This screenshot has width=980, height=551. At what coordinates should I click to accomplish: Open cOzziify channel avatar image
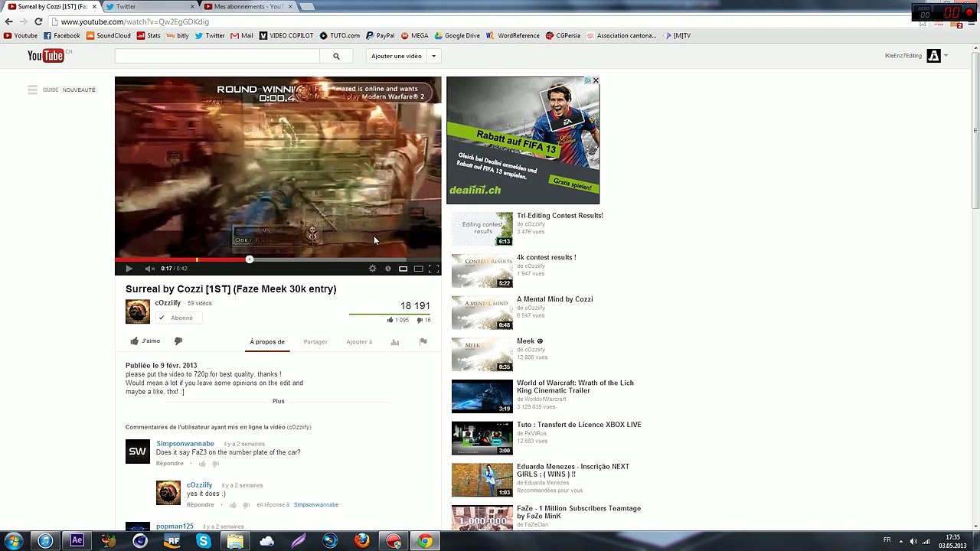click(138, 311)
